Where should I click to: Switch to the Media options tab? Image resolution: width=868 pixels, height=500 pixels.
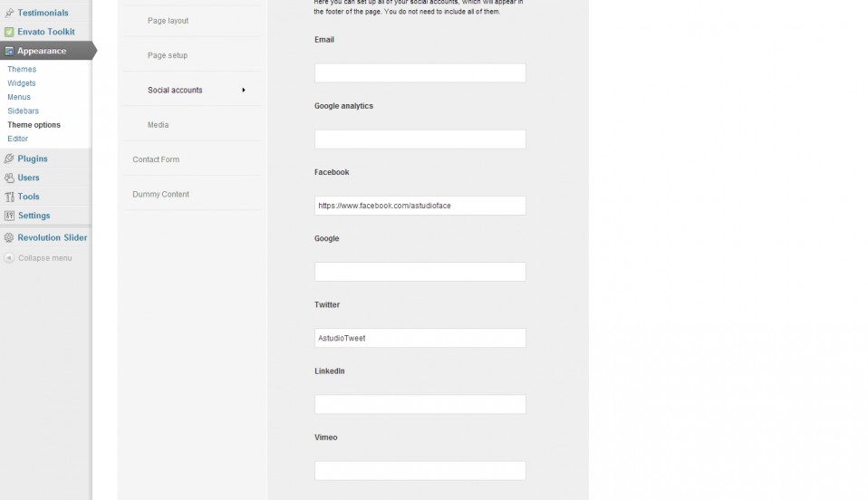point(158,125)
